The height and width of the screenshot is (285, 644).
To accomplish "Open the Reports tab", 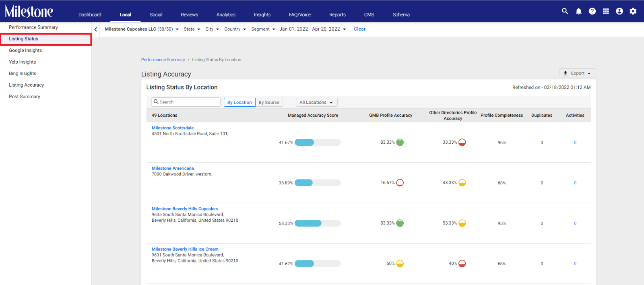I will coord(337,14).
